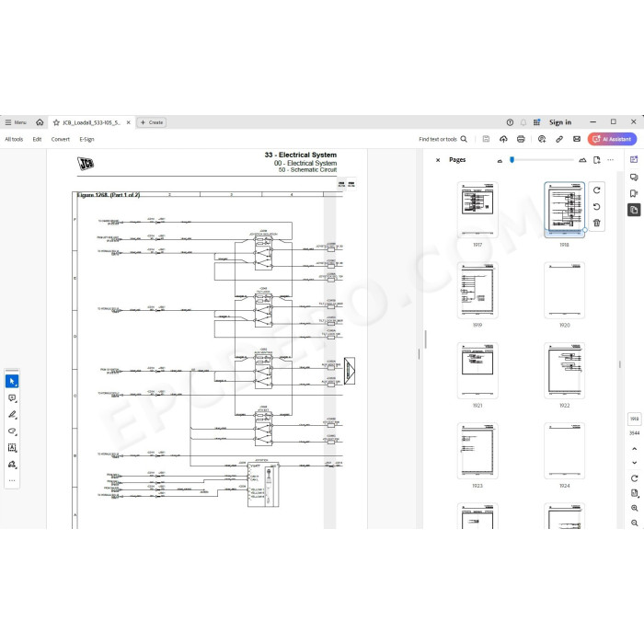
Task: Open the comments panel in right rail
Action: pos(634,177)
